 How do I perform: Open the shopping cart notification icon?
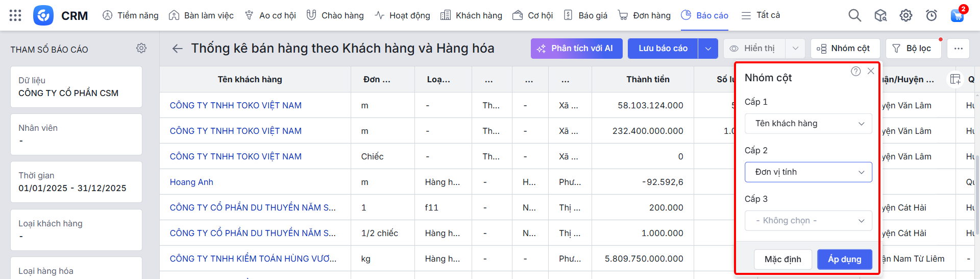click(x=957, y=15)
